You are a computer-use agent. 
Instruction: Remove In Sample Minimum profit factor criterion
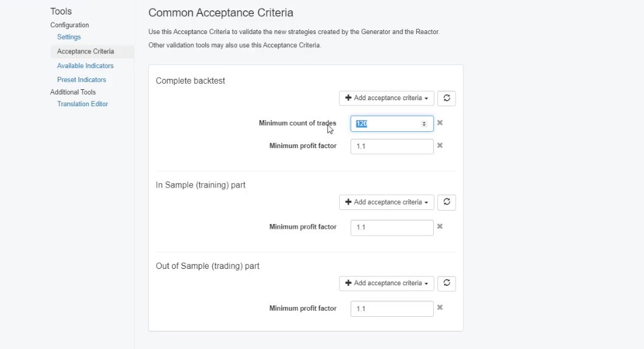440,226
